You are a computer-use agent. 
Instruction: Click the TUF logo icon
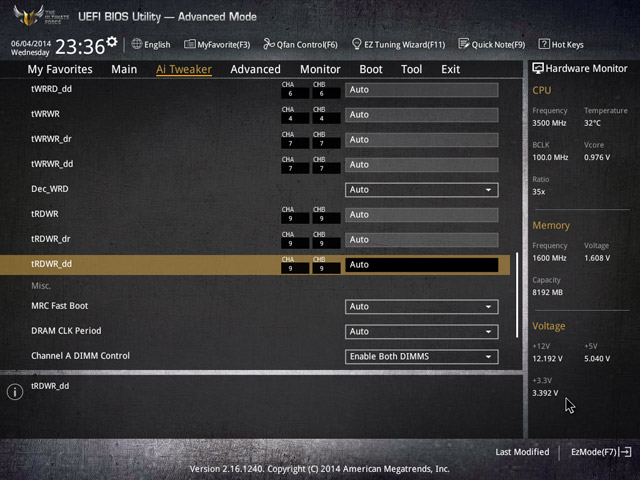click(x=29, y=16)
